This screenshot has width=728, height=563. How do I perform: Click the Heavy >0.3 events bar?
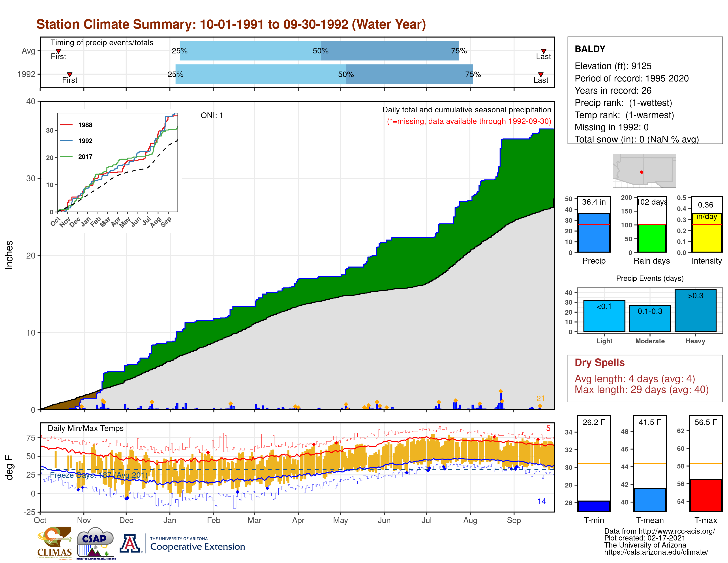[x=695, y=310]
